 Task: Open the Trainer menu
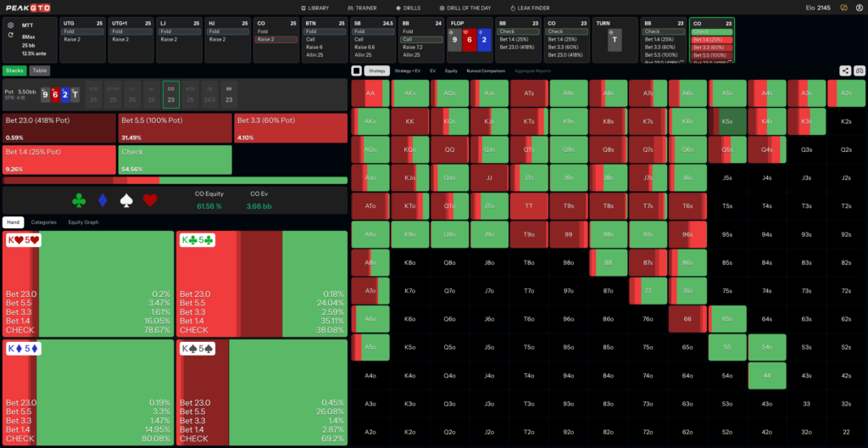coord(363,8)
